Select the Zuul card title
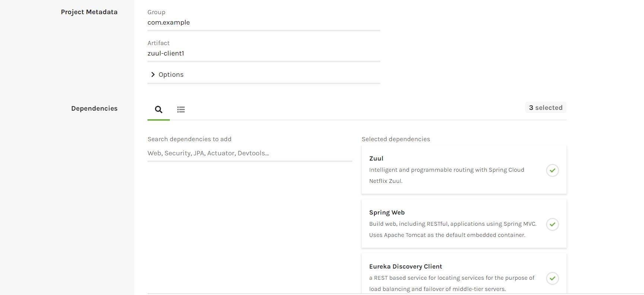This screenshot has height=295, width=644. pyautogui.click(x=376, y=158)
